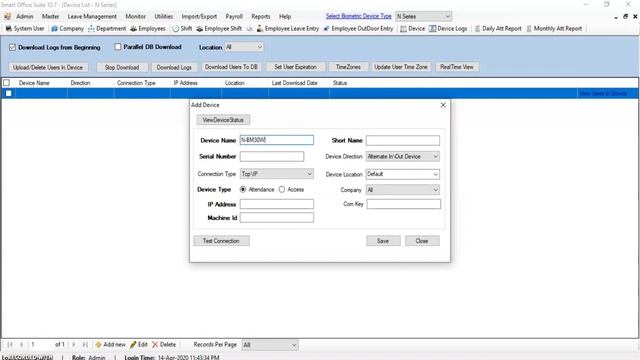Open Leave Management menu
640x360 pixels.
[92, 17]
